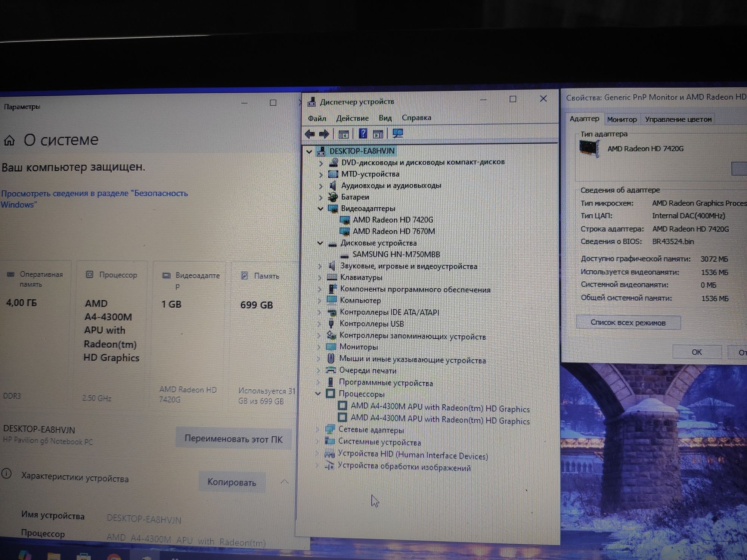
Task: Select Контроллеры запоминающих устройств row
Action: point(412,336)
